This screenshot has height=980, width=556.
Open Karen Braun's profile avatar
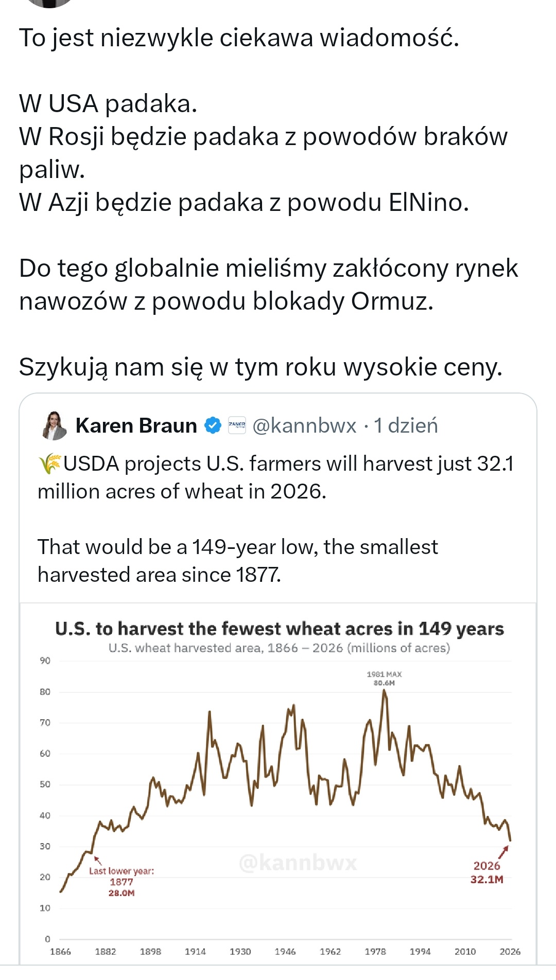click(54, 425)
